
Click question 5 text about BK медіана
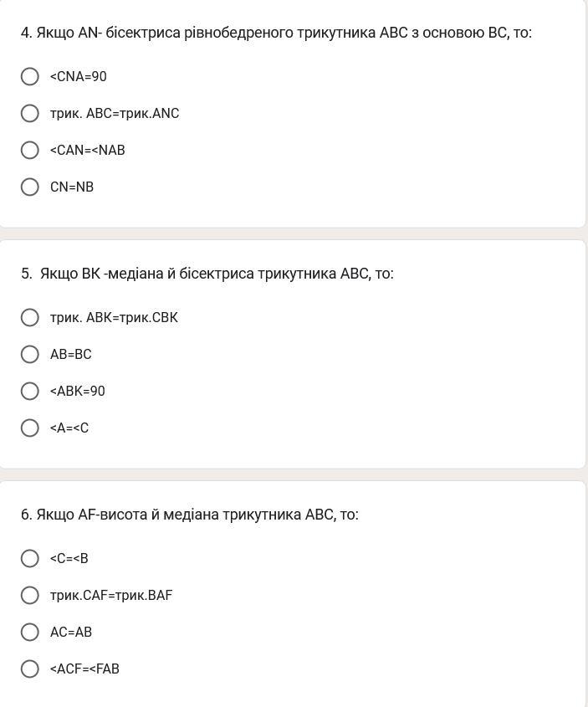coord(207,274)
